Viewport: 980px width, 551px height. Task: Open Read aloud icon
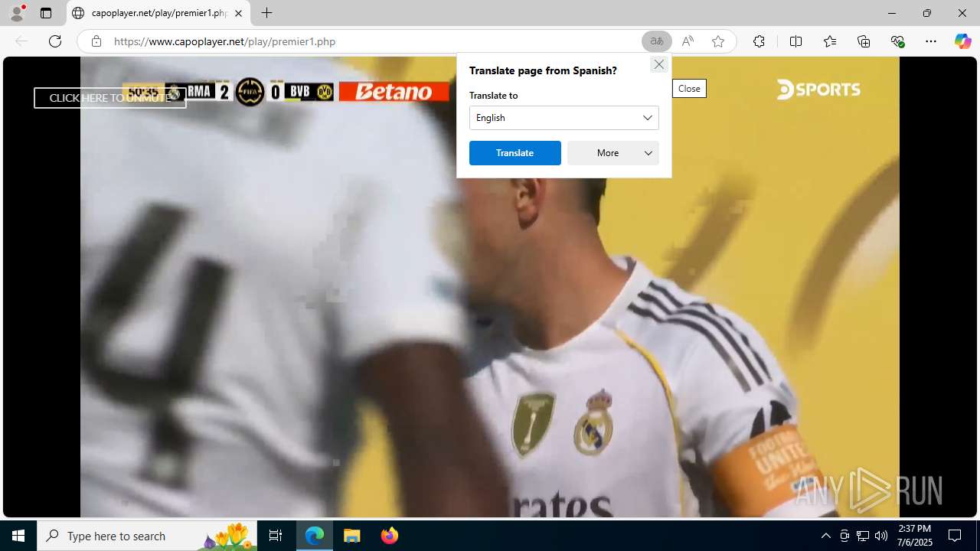click(688, 41)
